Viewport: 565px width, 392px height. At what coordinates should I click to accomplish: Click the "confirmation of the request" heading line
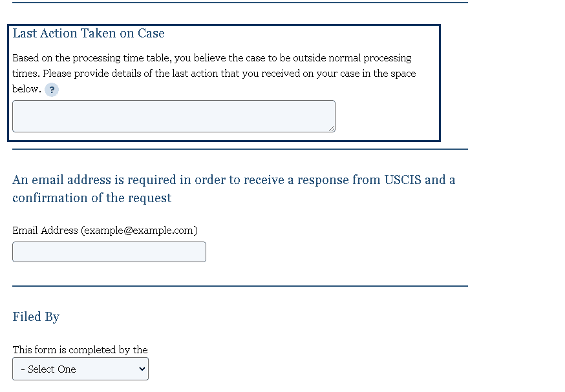(92, 198)
